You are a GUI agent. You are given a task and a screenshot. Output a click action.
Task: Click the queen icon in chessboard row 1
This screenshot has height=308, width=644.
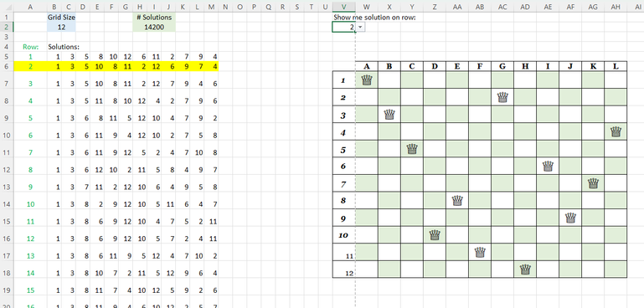pos(367,80)
